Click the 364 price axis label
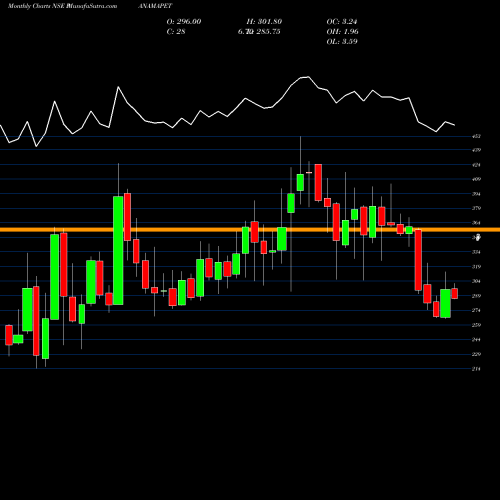 pos(477,223)
